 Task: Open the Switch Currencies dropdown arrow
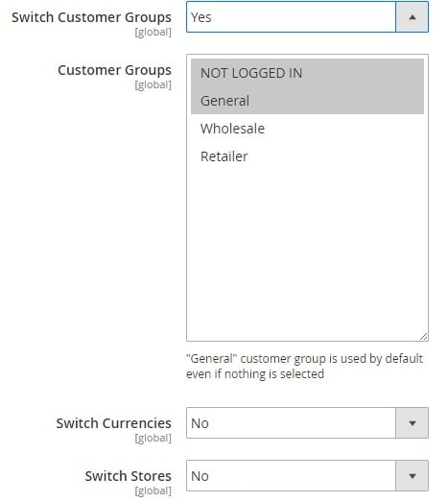(413, 423)
